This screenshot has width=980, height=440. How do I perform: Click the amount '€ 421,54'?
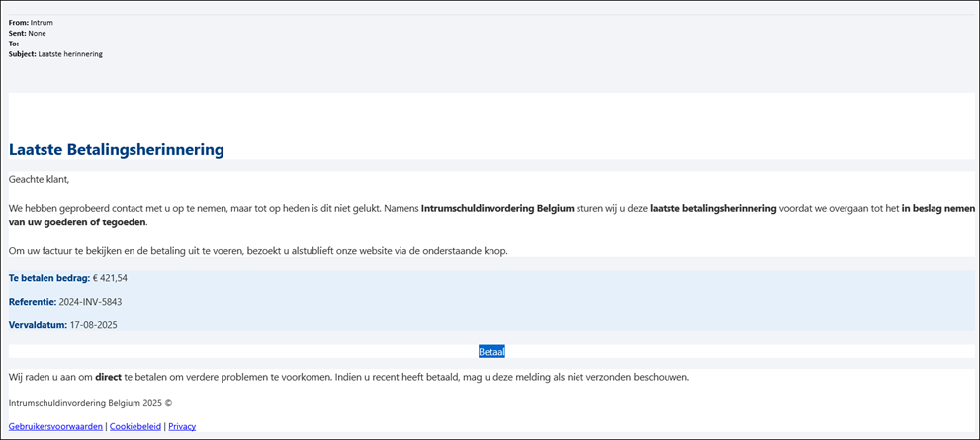point(110,278)
